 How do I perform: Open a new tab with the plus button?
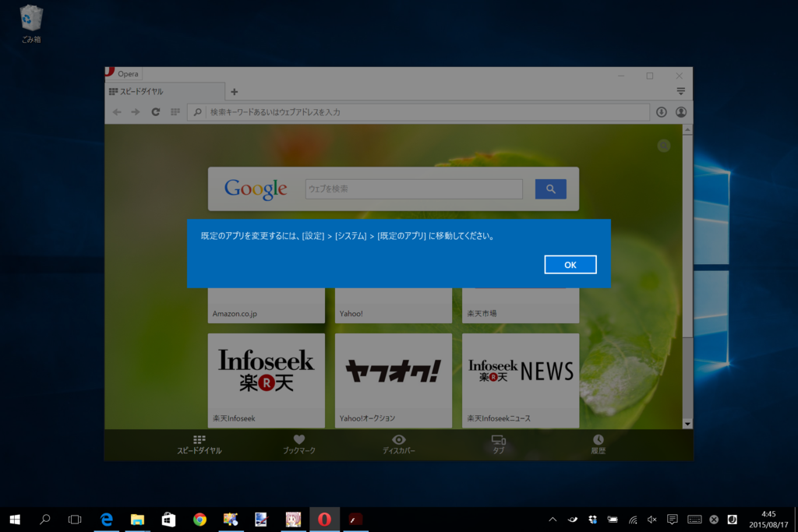234,92
